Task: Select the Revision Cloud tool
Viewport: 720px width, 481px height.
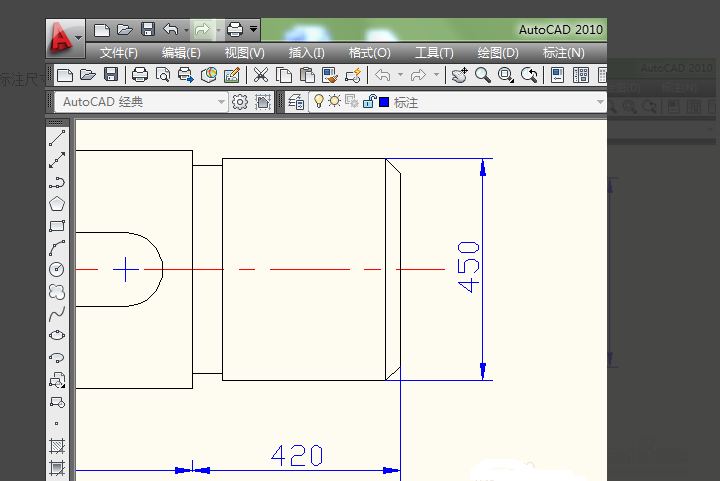Action: [x=57, y=291]
